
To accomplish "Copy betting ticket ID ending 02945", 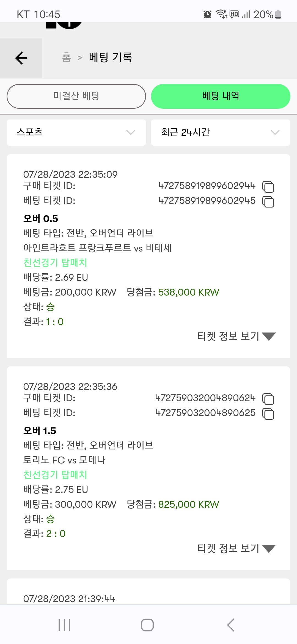I will [x=268, y=202].
